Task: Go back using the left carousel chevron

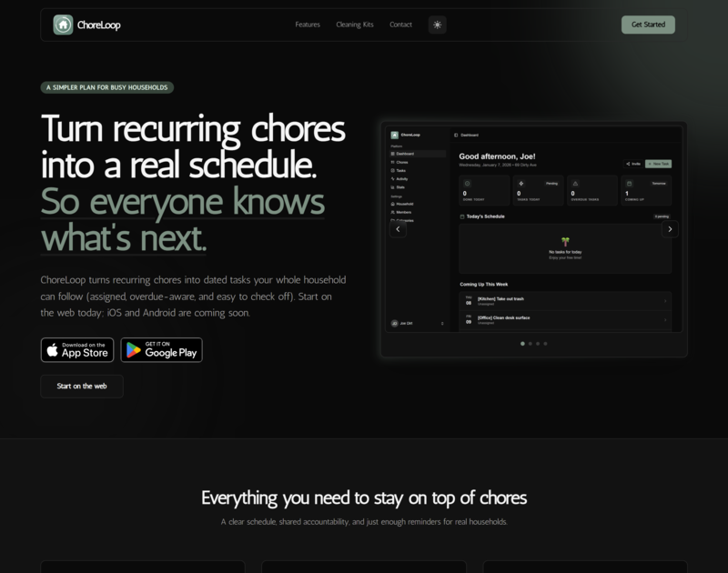Action: pyautogui.click(x=397, y=229)
